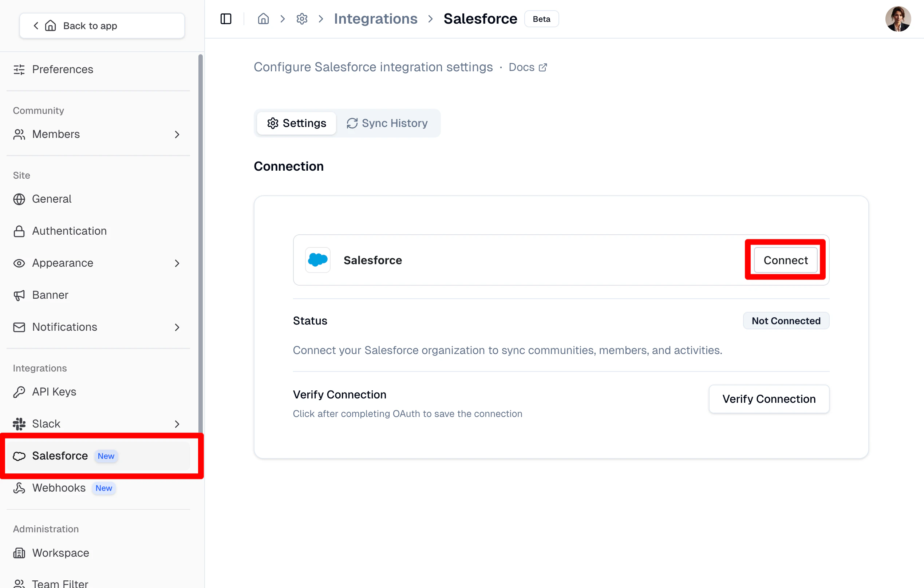924x588 pixels.
Task: Expand the Slack submenu chevron
Action: coord(177,424)
